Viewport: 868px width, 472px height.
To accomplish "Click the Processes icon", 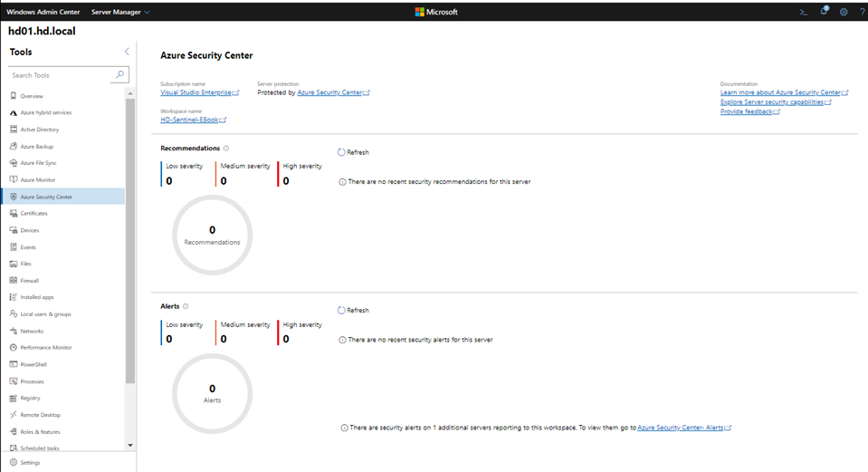I will [x=14, y=381].
